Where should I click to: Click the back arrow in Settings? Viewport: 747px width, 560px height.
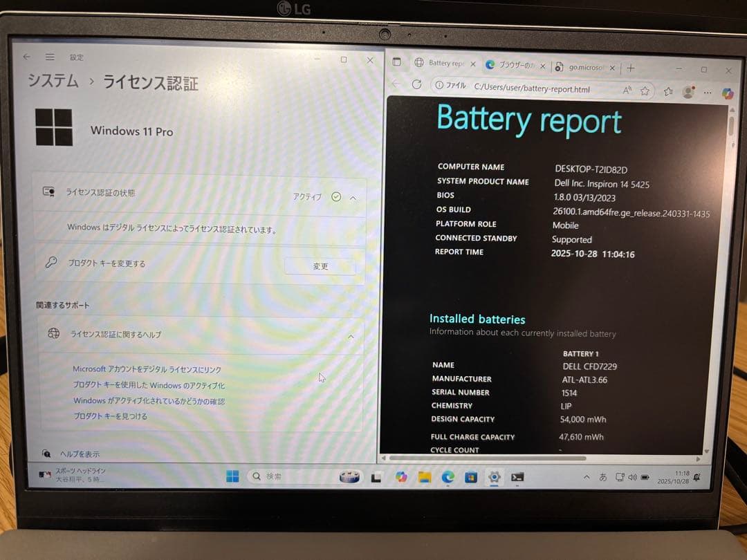[26, 57]
